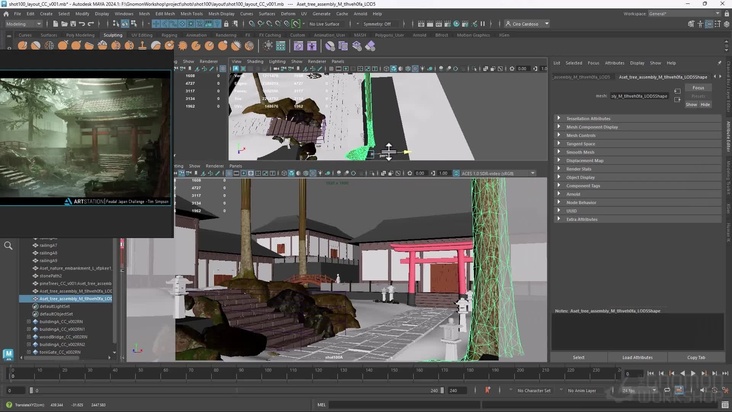Viewport: 732px width, 412px height.
Task: Click the MEL command line input
Action: point(404,405)
